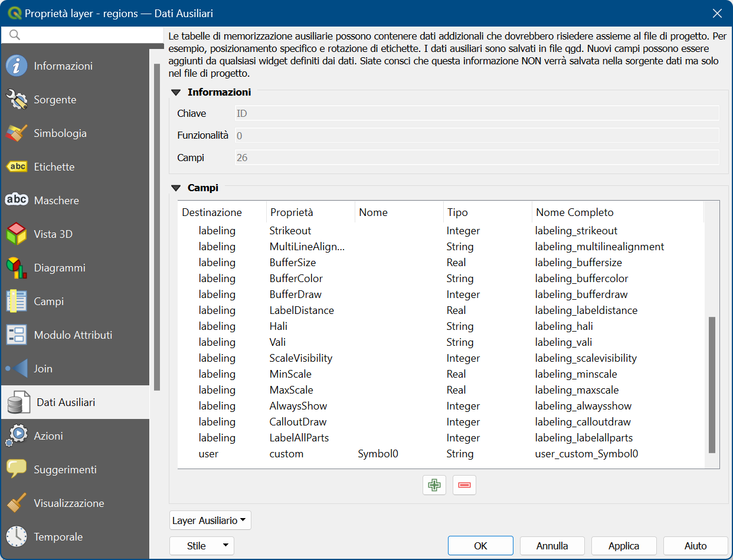Screen dimensions: 733x560
Task: Open Azioni gear page
Action: coord(75,436)
